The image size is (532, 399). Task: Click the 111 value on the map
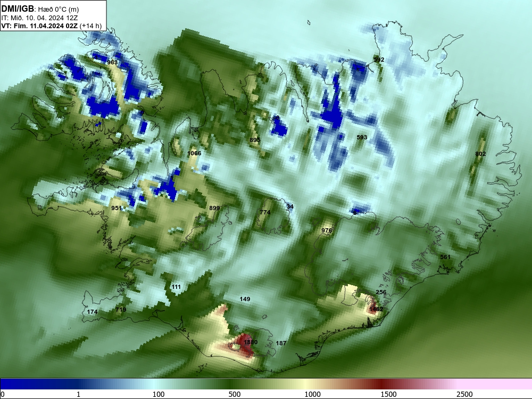pyautogui.click(x=176, y=287)
